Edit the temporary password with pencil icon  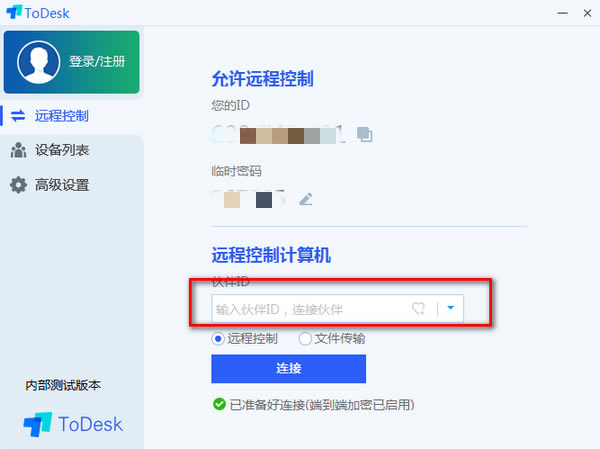coord(306,199)
